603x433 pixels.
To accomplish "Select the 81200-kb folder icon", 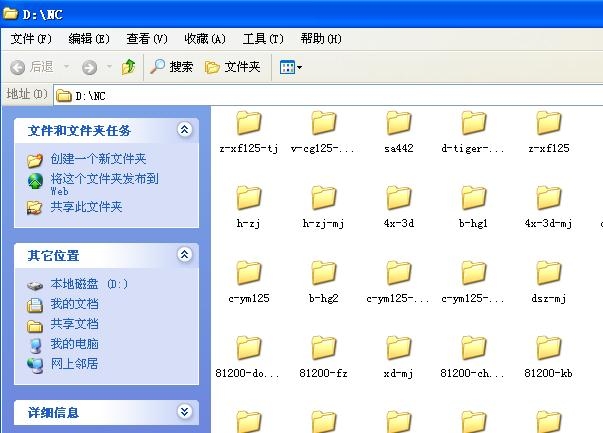I will pos(549,348).
